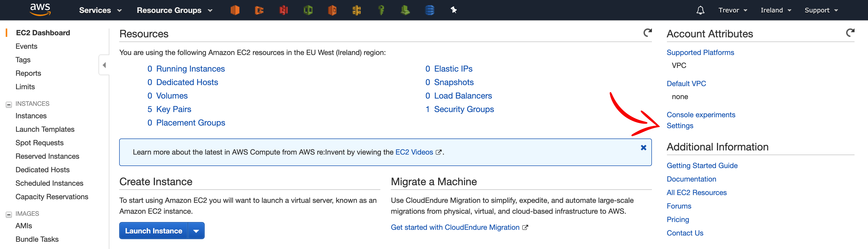This screenshot has width=868, height=249.
Task: Open the green key IAM shortcut icon
Action: (381, 10)
